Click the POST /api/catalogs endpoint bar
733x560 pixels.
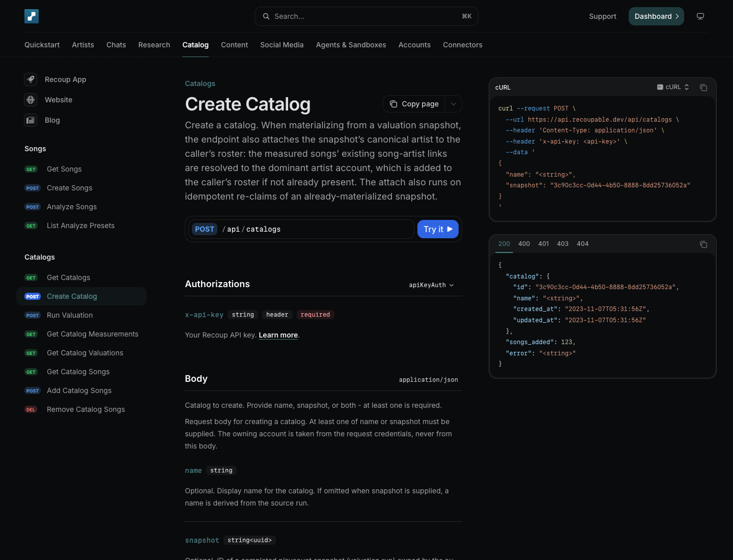(301, 229)
